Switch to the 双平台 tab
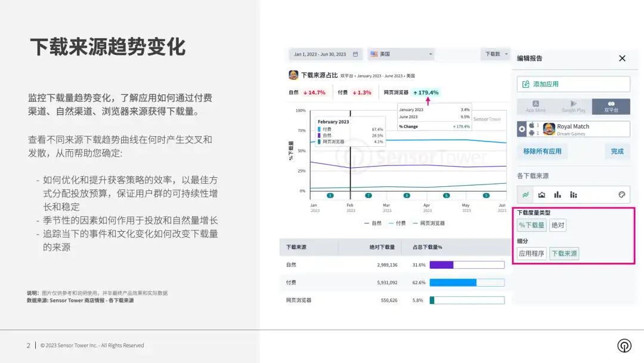The height and width of the screenshot is (363, 644). click(611, 107)
